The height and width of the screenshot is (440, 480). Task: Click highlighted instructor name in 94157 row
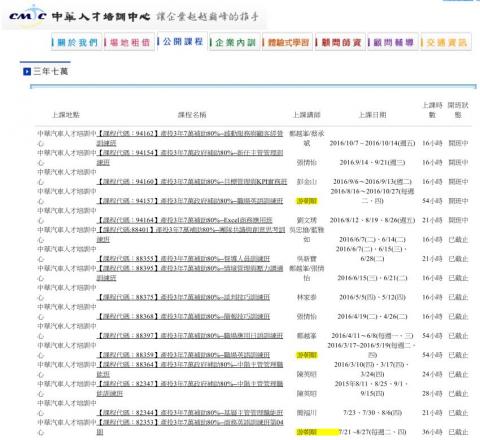tap(307, 201)
